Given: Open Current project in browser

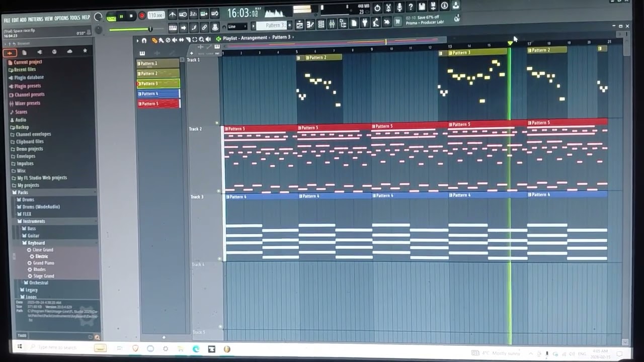Looking at the screenshot, I should click(28, 62).
